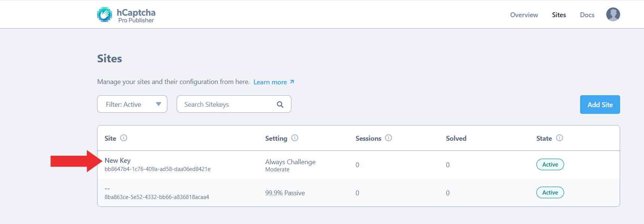Follow the Learn more link
Image resolution: width=644 pixels, height=224 pixels.
tap(270, 82)
